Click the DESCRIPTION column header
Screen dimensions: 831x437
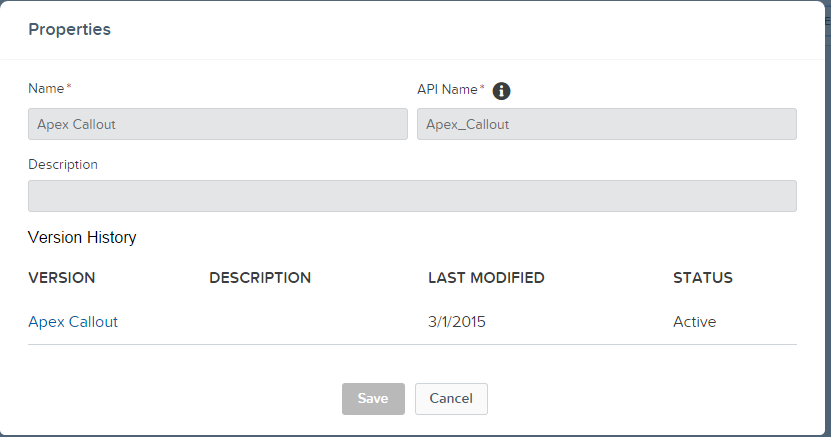tap(260, 278)
